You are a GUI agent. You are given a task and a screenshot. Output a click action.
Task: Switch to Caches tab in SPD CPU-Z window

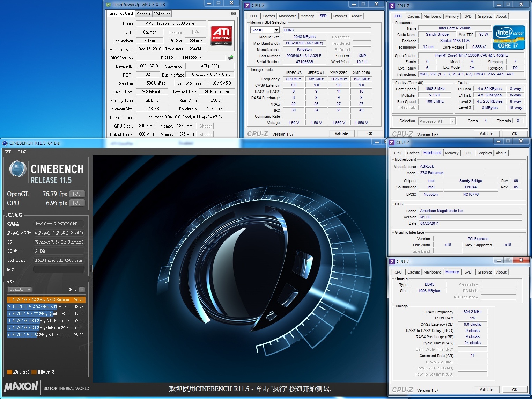[x=268, y=16]
